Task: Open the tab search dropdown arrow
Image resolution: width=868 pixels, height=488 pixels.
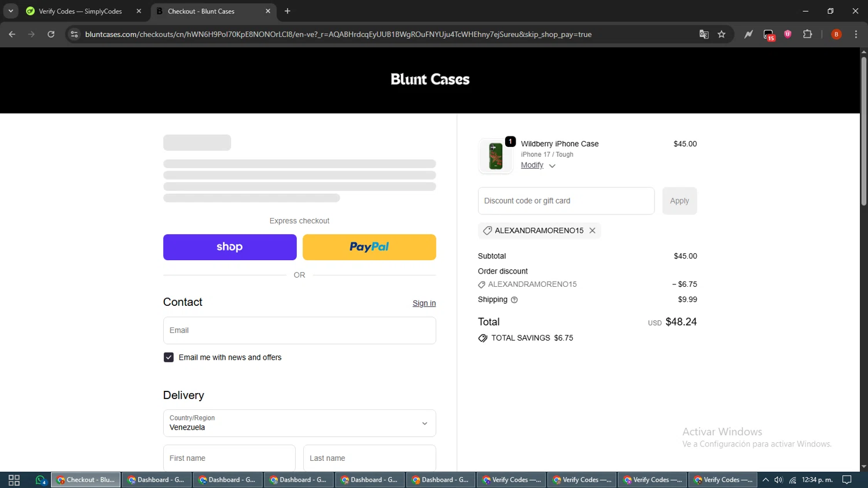Action: click(x=10, y=11)
